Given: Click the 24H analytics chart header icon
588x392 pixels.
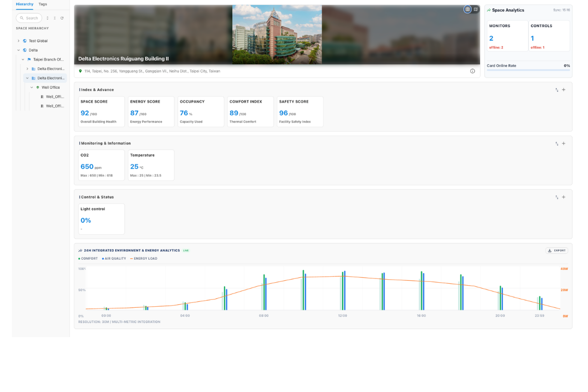Looking at the screenshot, I should click(80, 250).
